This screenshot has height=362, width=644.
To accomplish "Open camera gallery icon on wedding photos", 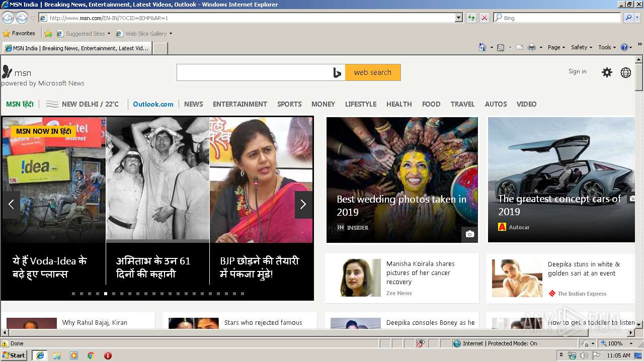I will click(469, 234).
